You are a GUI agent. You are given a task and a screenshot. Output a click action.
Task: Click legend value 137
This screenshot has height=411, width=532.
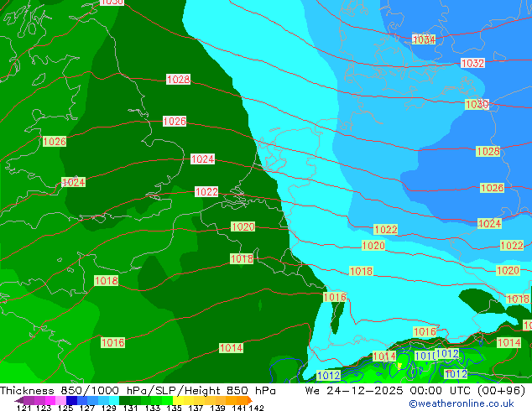coord(196,408)
